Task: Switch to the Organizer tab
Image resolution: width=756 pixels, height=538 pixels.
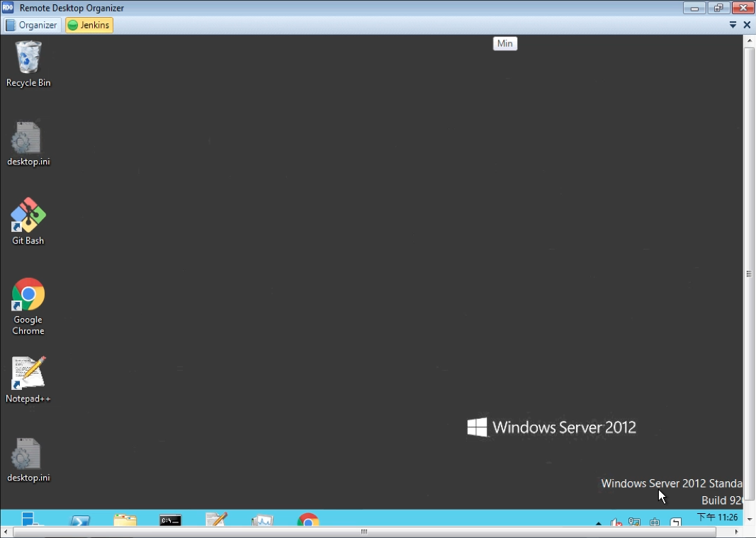Action: pyautogui.click(x=33, y=25)
